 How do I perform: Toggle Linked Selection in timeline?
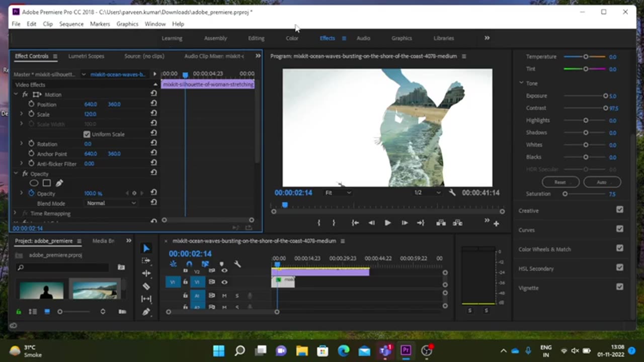pos(205,264)
